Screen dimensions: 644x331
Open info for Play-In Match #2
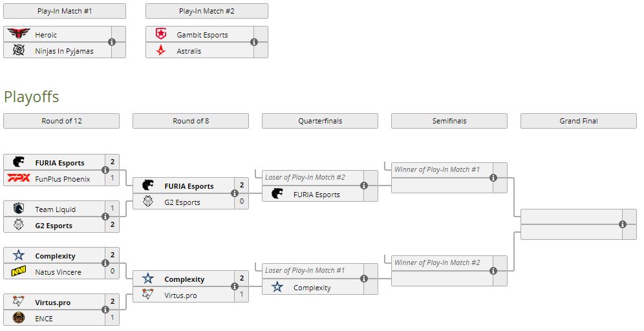pos(254,42)
